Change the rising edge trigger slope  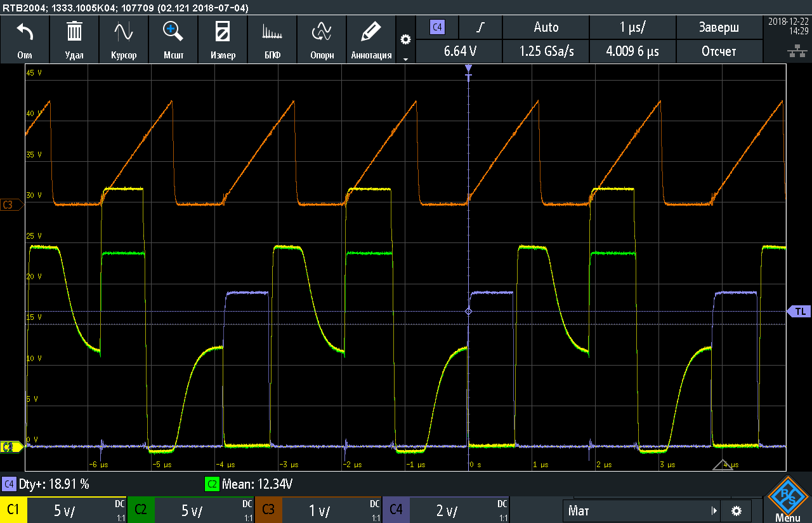(481, 27)
